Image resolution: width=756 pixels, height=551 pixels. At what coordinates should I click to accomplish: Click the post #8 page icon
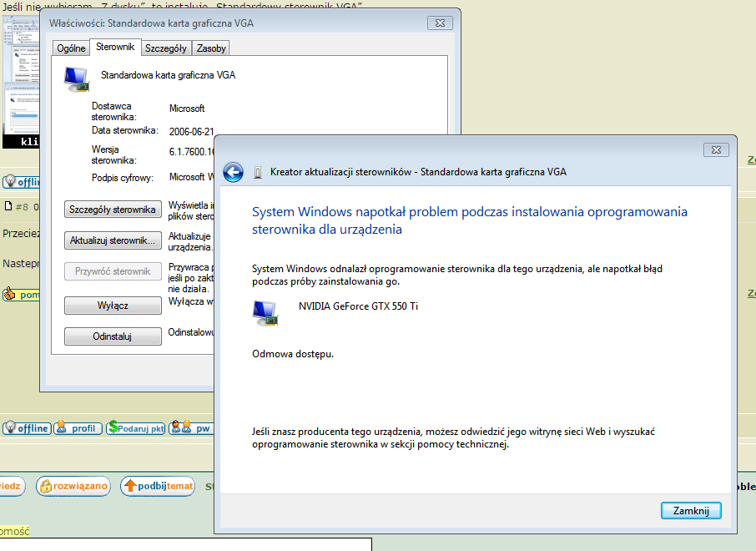pyautogui.click(x=8, y=206)
